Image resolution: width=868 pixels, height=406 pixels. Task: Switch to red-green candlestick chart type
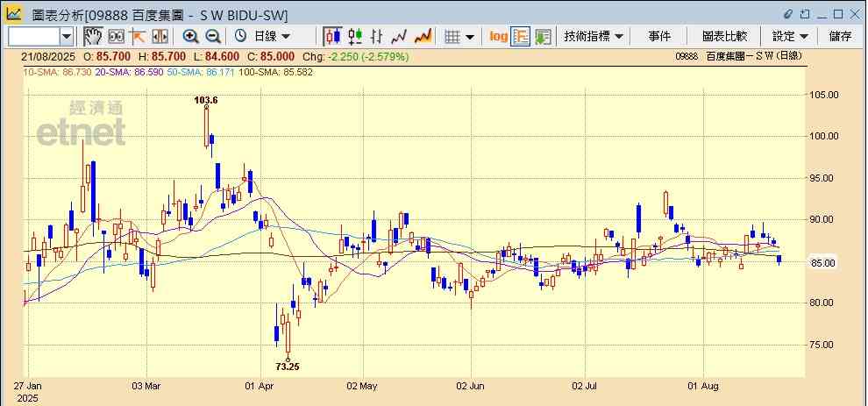point(355,37)
